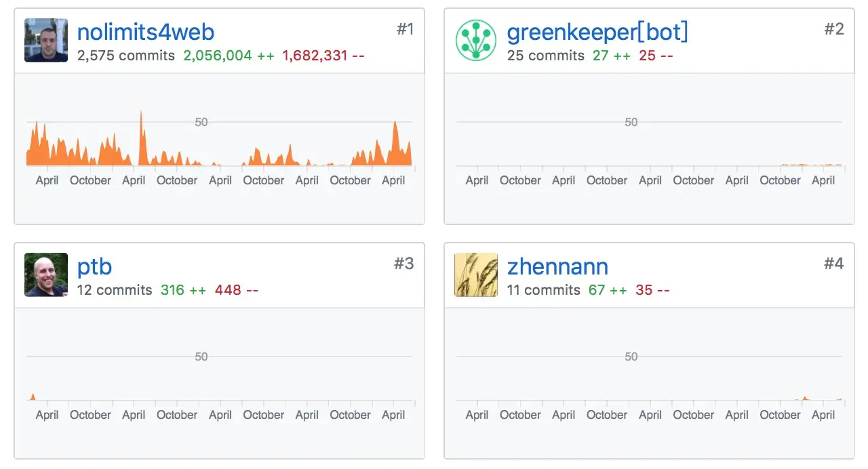The height and width of the screenshot is (469, 868).
Task: View zhennann's 11 commits
Action: coord(544,290)
